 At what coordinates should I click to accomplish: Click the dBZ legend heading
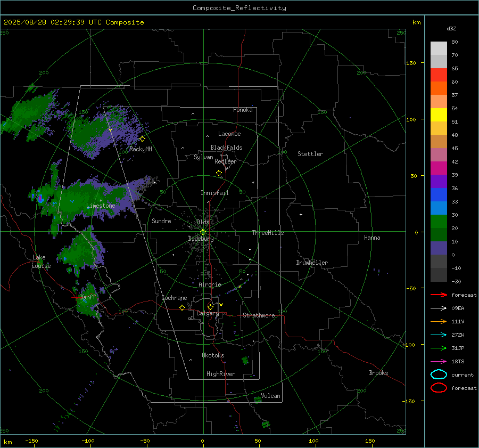(451, 29)
